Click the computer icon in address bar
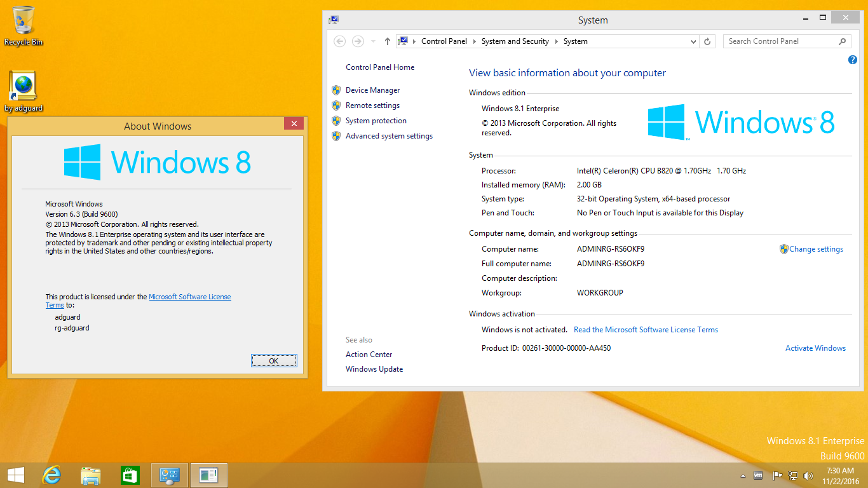 click(x=404, y=41)
